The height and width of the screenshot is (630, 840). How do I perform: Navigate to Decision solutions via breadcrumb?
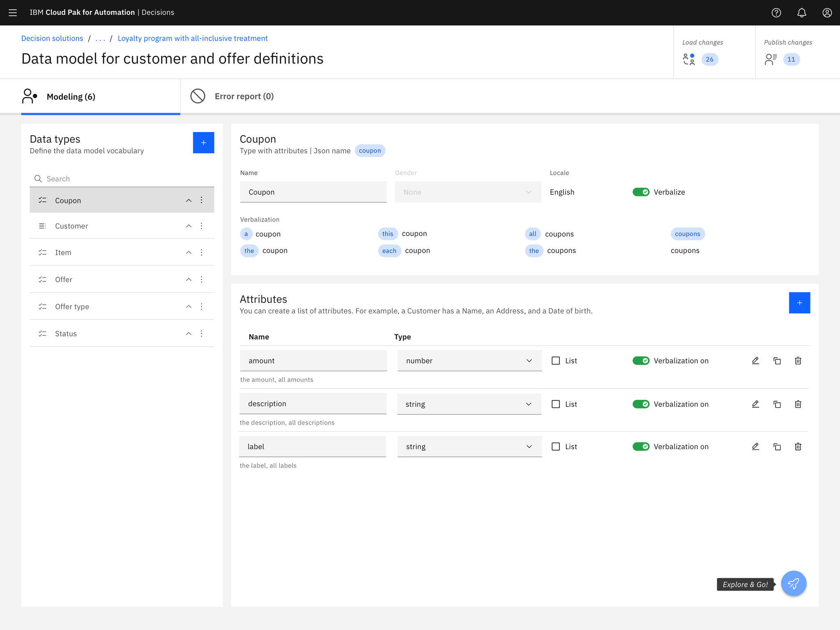52,38
